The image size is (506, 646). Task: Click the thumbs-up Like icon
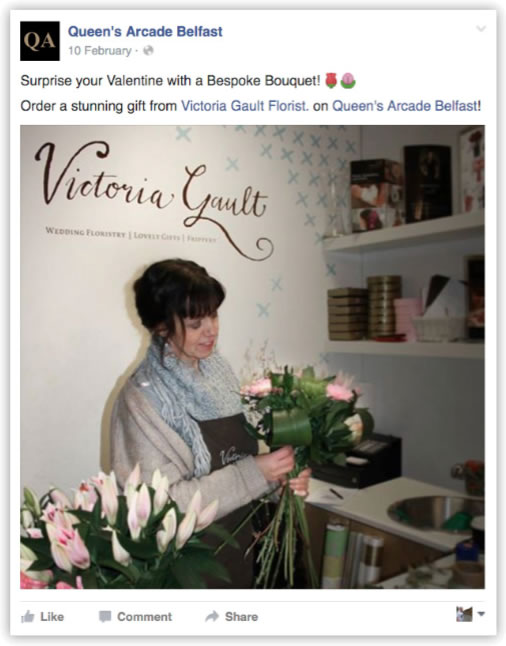pyautogui.click(x=28, y=617)
